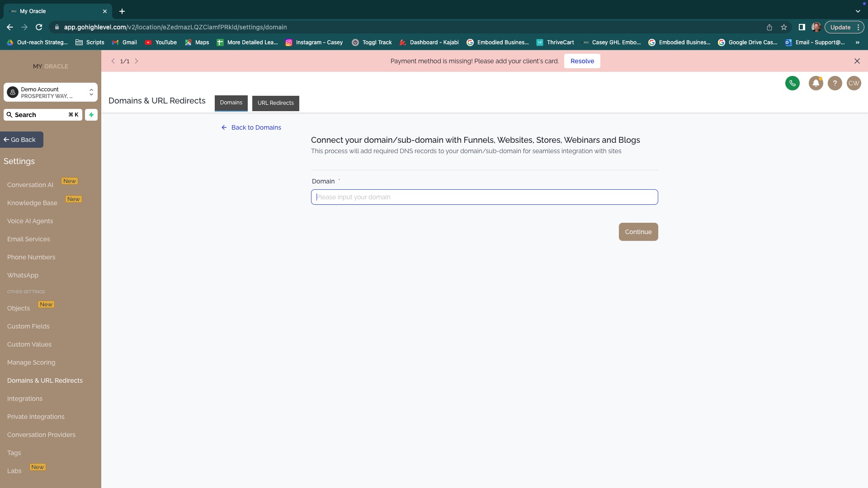Open Chrome tab search dropdown arrow
868x488 pixels.
858,11
